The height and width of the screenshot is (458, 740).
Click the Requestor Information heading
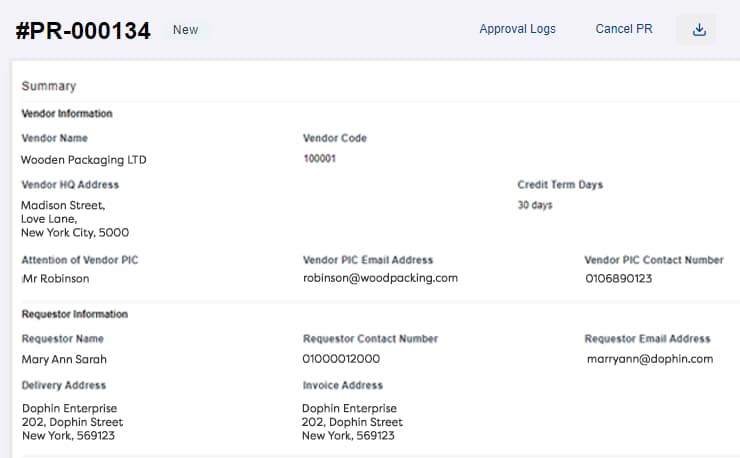75,314
